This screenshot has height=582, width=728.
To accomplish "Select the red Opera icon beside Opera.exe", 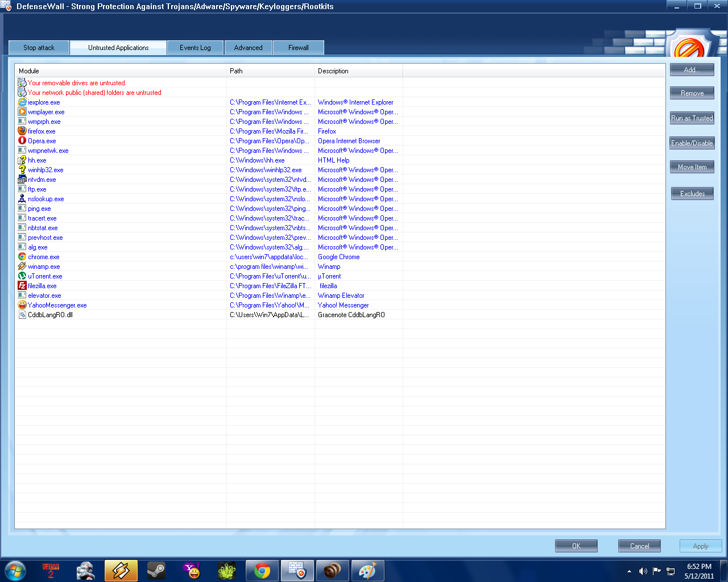I will 22,141.
